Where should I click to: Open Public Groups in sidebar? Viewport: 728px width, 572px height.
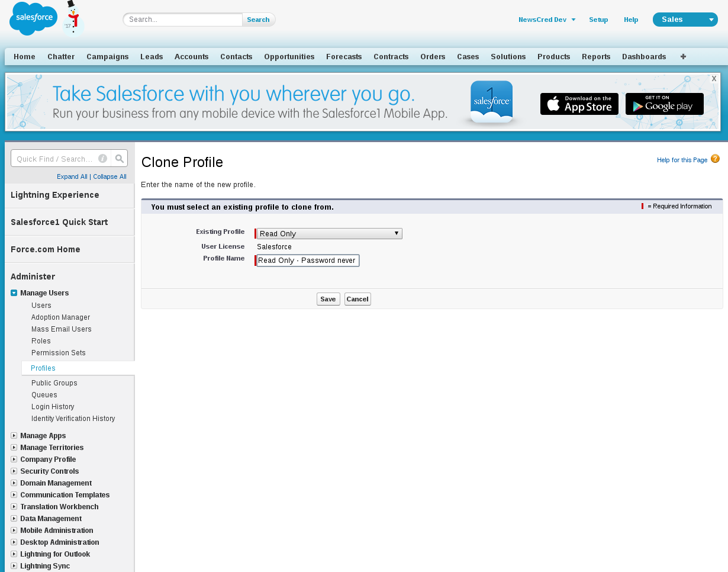pos(54,383)
